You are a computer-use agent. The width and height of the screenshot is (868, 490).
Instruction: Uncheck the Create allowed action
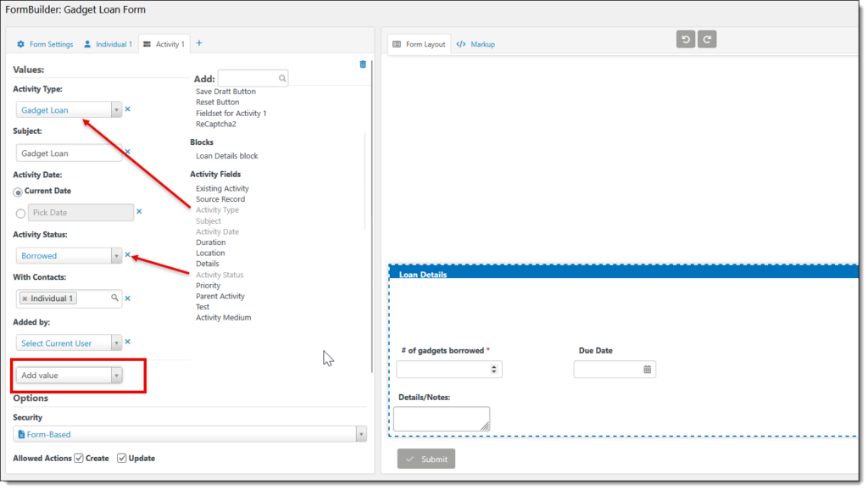[77, 458]
